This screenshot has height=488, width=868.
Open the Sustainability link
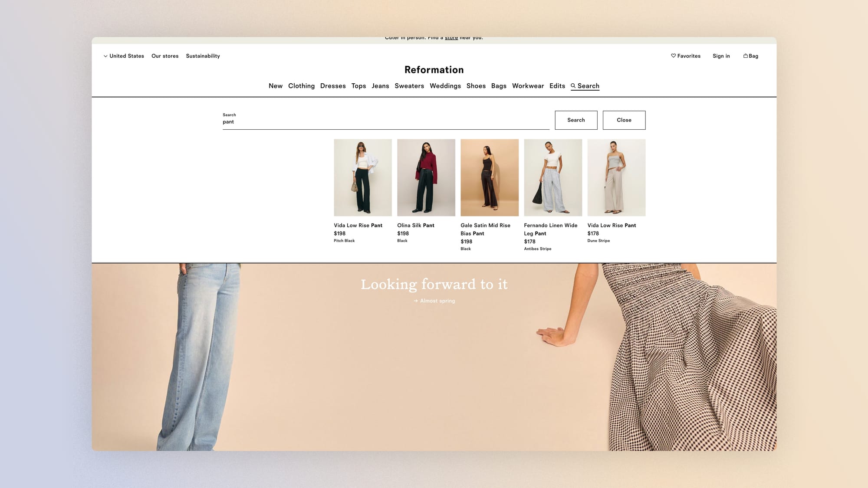(x=203, y=56)
